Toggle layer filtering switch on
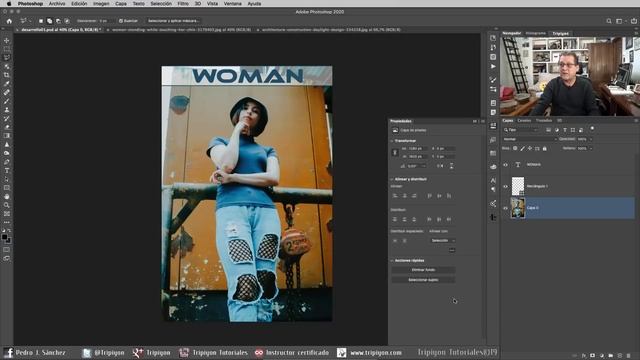Screen dimensions: 640x360 point(592,129)
